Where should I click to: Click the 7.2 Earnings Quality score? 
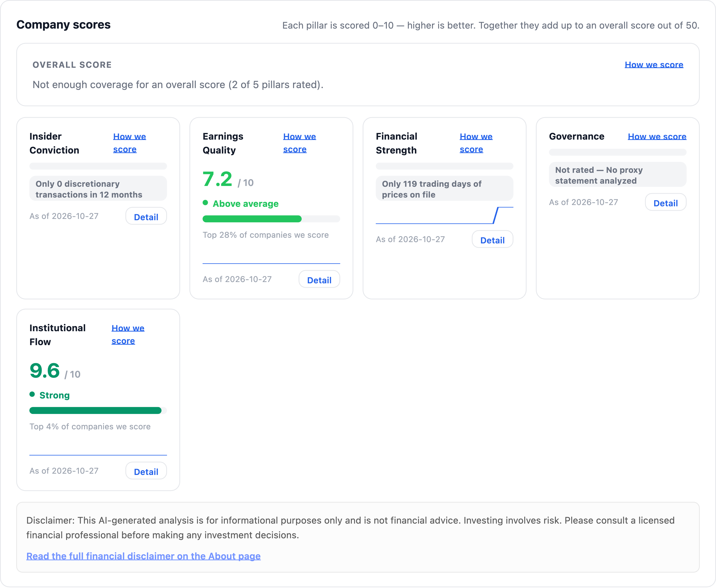coord(217,179)
